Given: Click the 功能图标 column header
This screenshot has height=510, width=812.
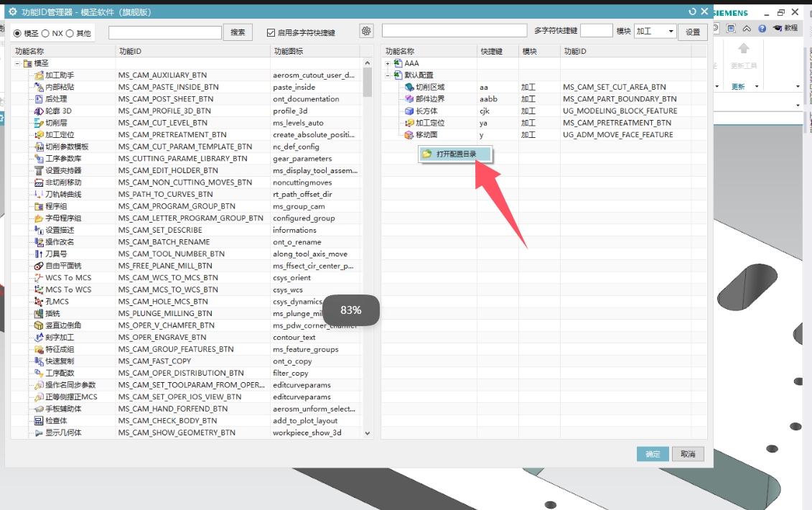Looking at the screenshot, I should click(x=315, y=51).
